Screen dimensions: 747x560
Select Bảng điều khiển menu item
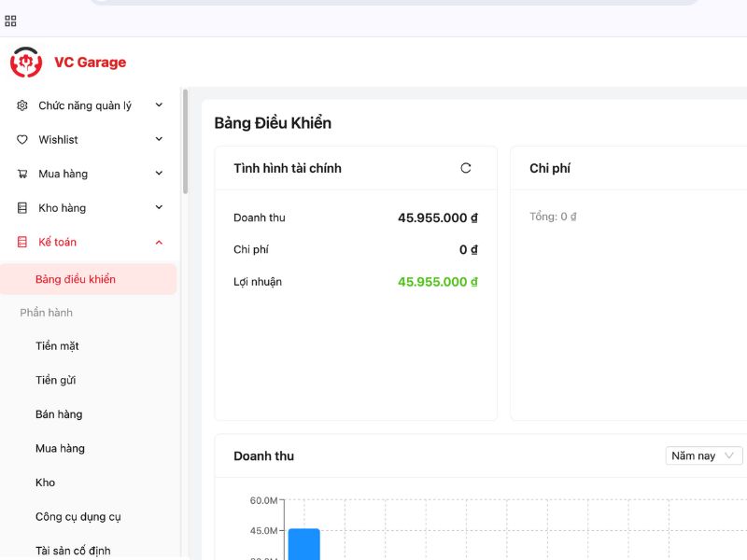(x=76, y=279)
